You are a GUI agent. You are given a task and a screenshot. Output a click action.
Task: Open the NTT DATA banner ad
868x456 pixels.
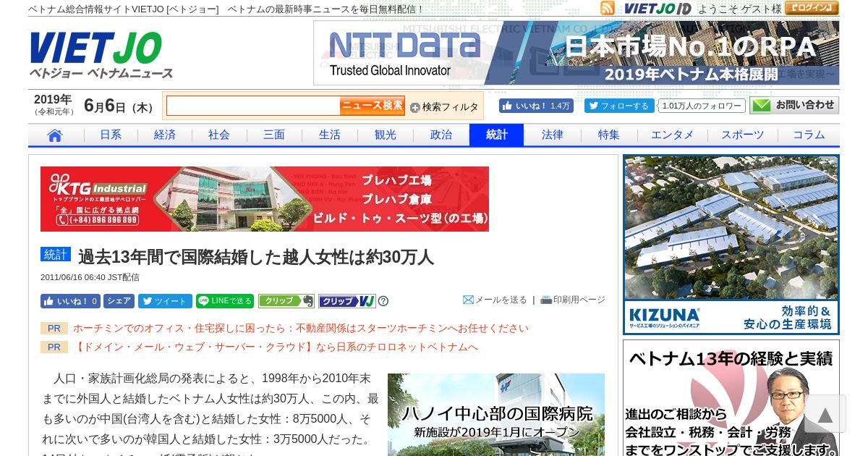coord(576,53)
